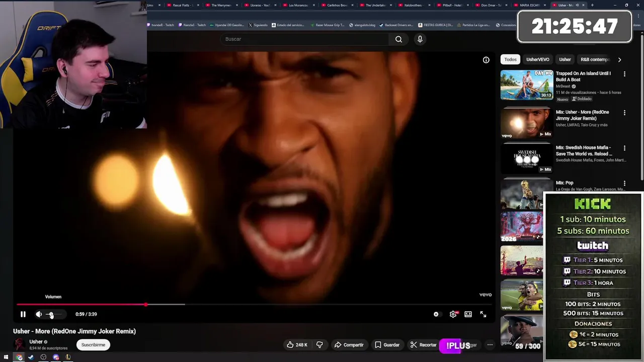Open FIESTAS GUIRCA bookmark

(x=436, y=25)
